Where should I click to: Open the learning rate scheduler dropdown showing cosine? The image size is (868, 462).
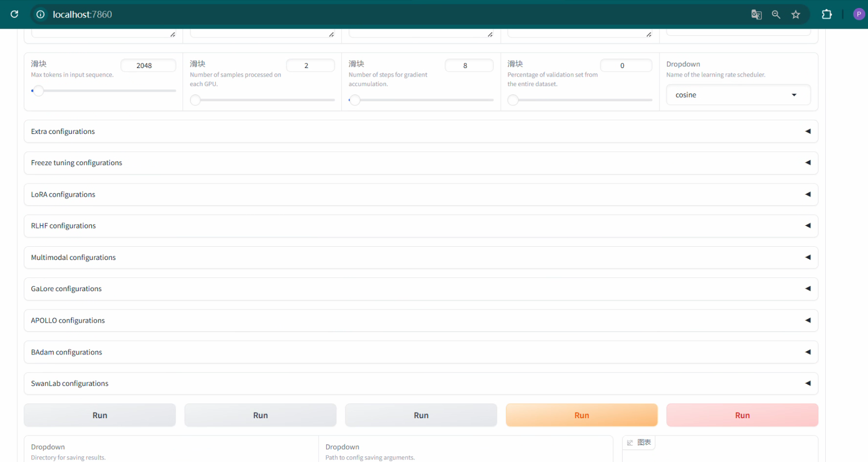(738, 95)
